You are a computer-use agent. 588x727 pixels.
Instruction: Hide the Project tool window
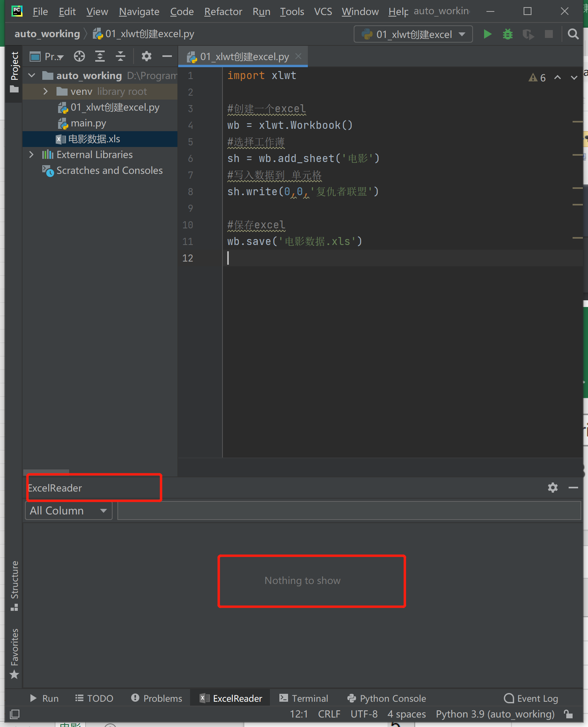pyautogui.click(x=167, y=57)
